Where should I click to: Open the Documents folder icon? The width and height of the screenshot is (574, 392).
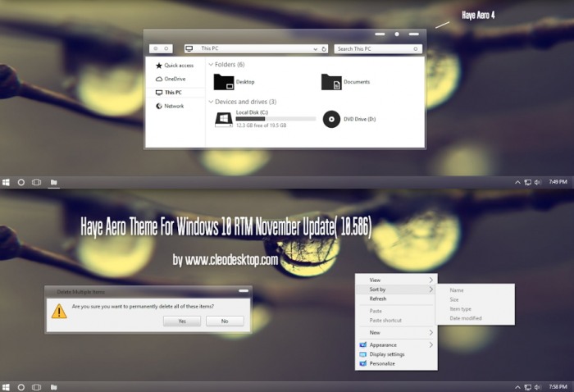pyautogui.click(x=331, y=82)
